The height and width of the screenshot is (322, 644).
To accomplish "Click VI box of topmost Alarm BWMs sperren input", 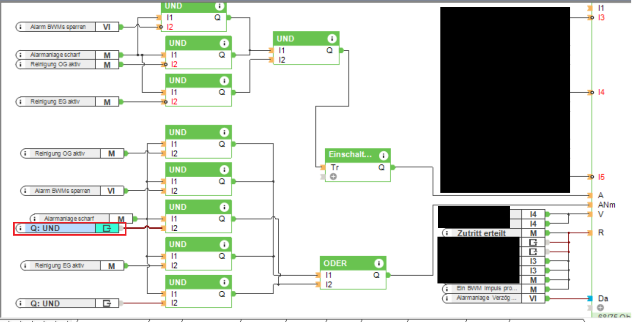I will coord(107,27).
